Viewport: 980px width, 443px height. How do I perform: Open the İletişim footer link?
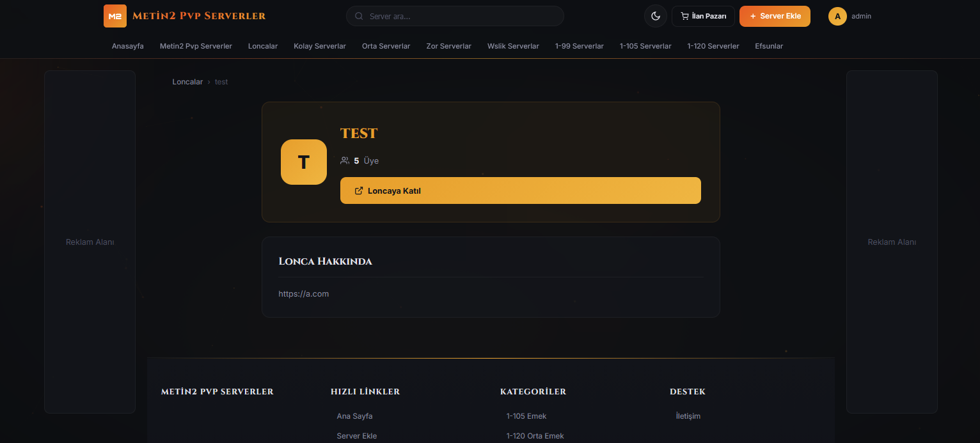[x=688, y=416]
